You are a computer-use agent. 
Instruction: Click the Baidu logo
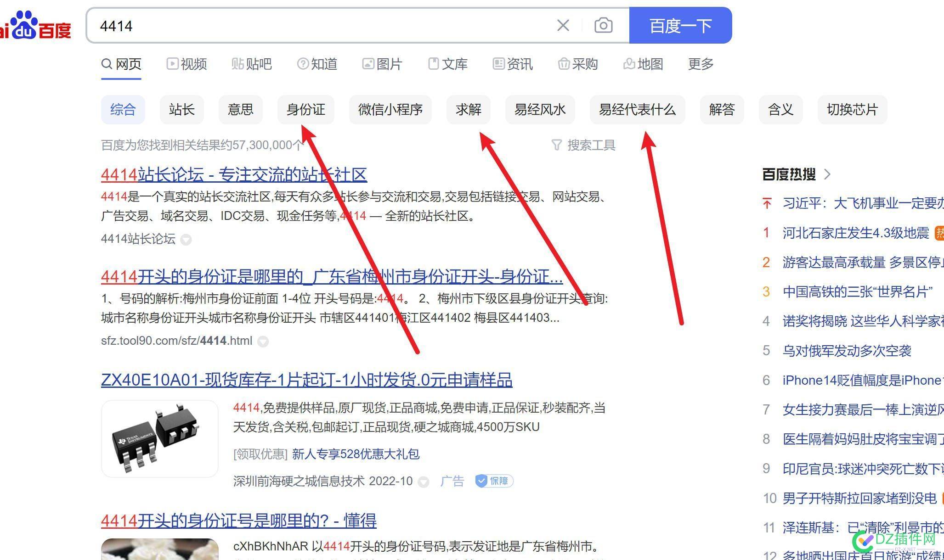point(36,25)
